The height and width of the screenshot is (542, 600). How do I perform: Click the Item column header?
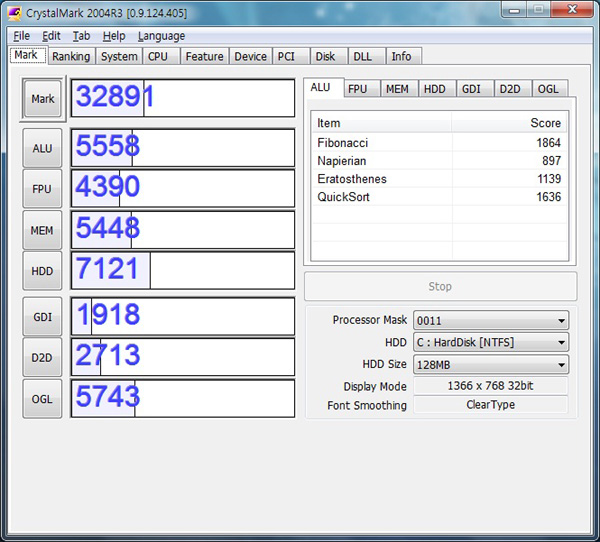tap(382, 123)
